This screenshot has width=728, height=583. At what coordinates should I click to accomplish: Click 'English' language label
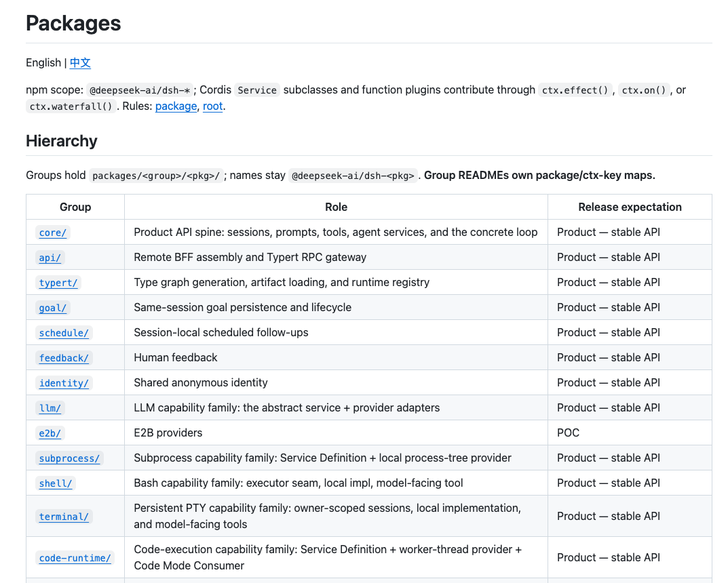[x=43, y=62]
